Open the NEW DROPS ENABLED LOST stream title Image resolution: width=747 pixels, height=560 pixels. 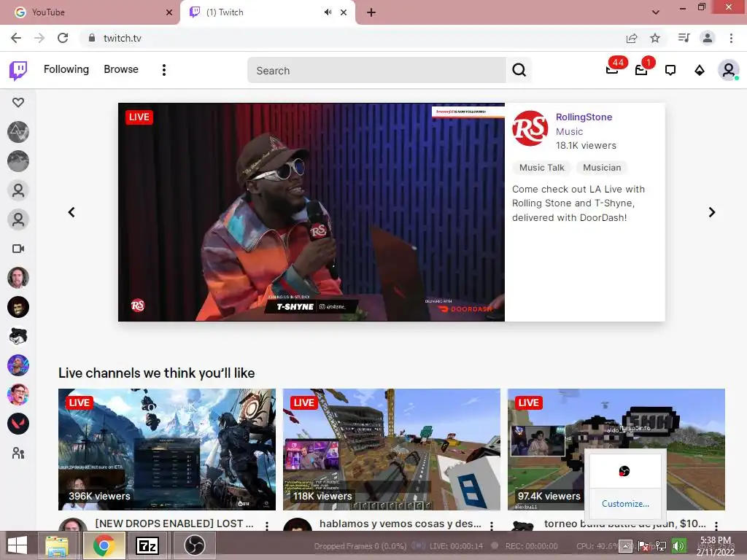(174, 524)
